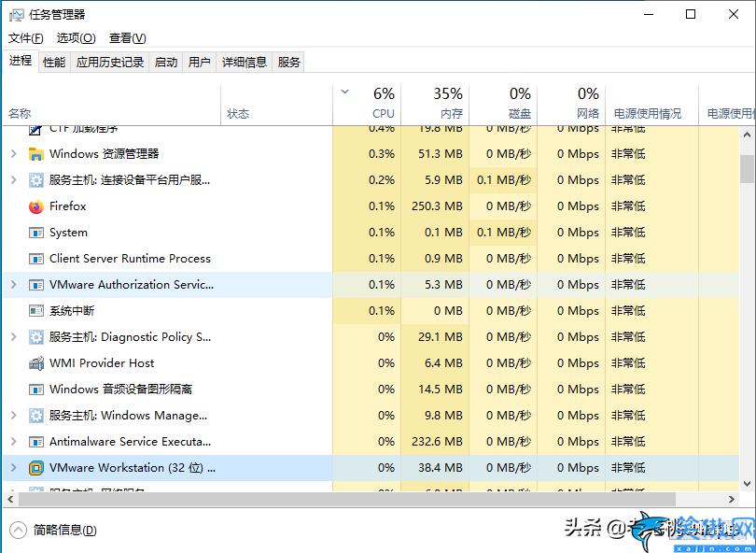Click the Task Manager title bar icon
The width and height of the screenshot is (756, 553).
tap(16, 15)
